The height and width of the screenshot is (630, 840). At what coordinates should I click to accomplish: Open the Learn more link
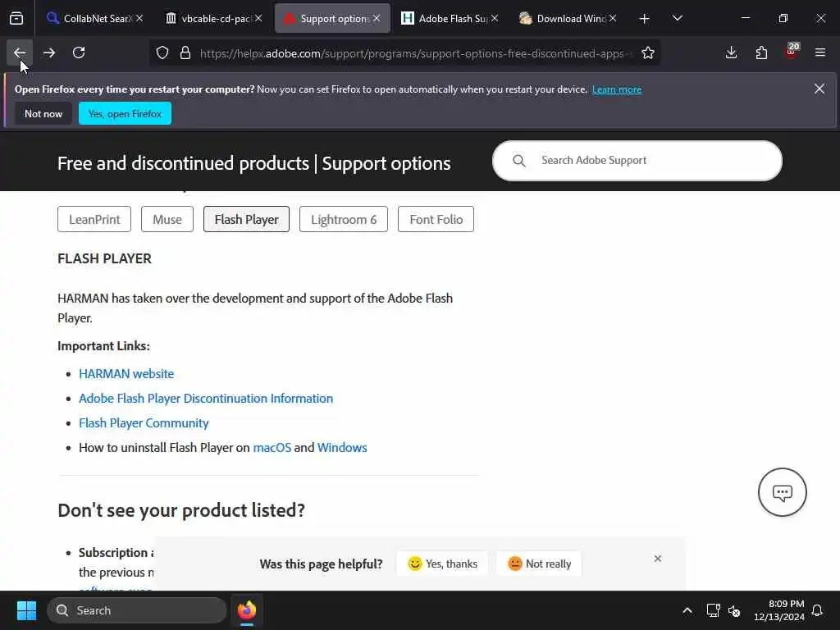(617, 89)
